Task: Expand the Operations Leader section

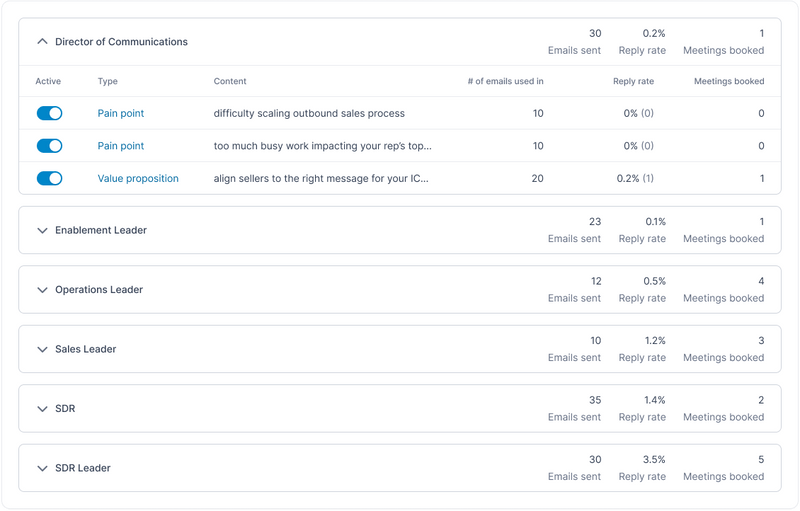Action: point(42,290)
